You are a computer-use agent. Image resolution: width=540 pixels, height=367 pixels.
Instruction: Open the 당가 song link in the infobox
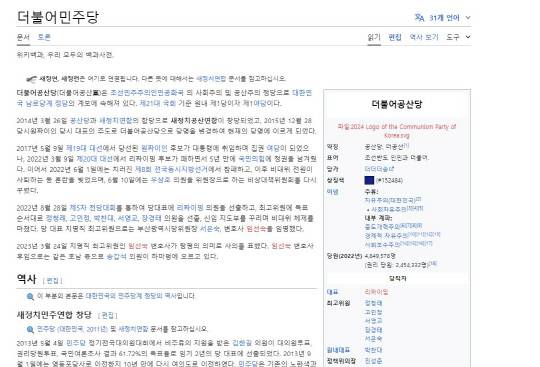click(378, 169)
